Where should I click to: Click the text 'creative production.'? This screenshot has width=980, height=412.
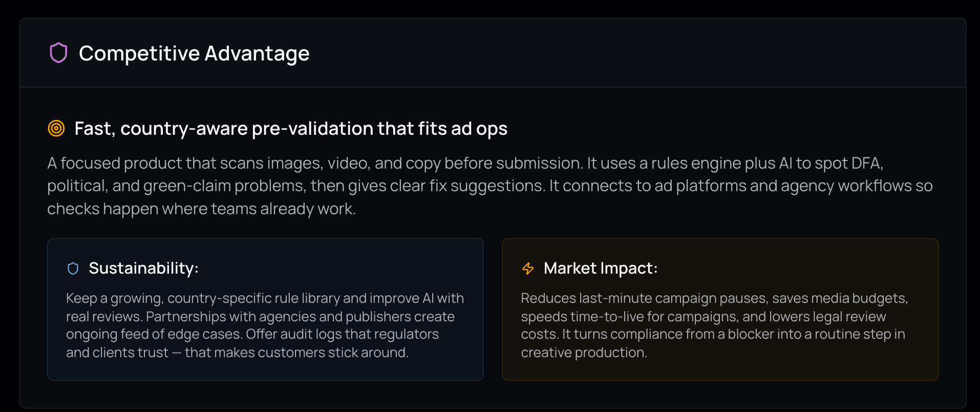pyautogui.click(x=584, y=353)
